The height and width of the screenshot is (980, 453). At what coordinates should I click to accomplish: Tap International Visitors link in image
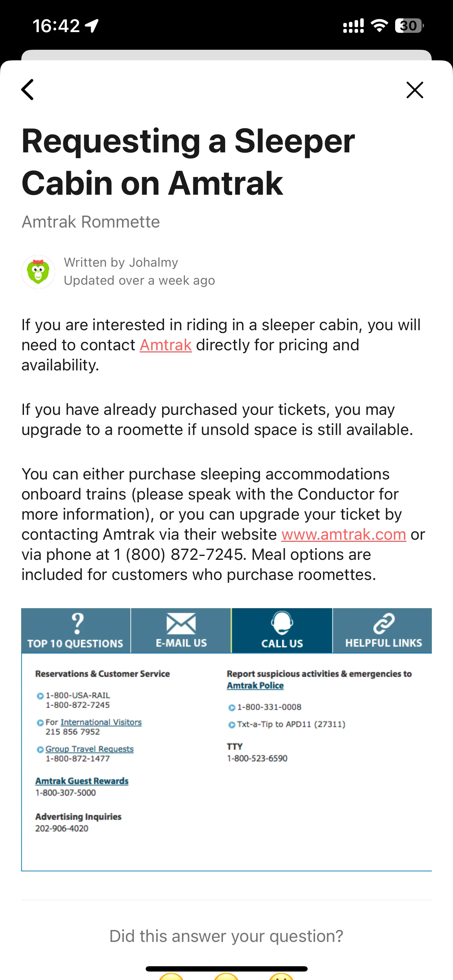click(101, 722)
